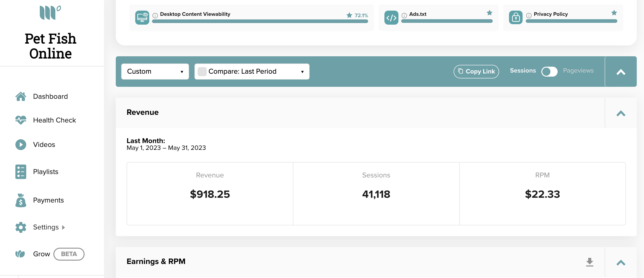Go to Videos in the sidebar

tap(44, 145)
